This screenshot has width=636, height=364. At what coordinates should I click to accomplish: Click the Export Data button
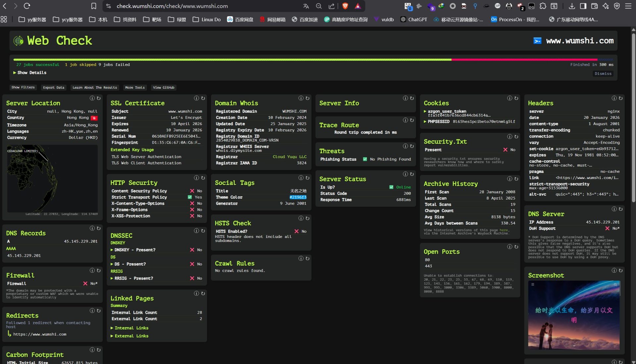[x=54, y=88]
